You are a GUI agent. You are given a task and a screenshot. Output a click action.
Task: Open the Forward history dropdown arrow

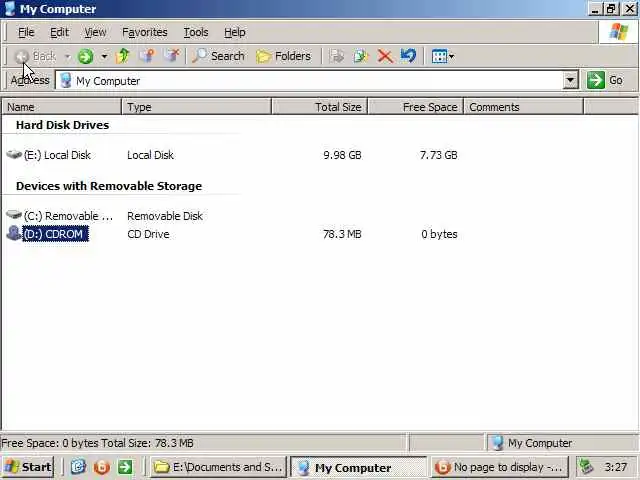tap(104, 56)
